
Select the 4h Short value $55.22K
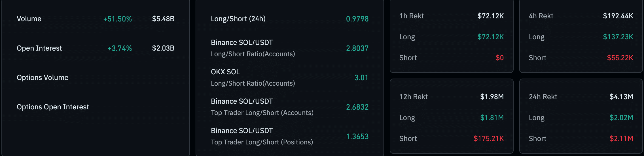pos(620,58)
